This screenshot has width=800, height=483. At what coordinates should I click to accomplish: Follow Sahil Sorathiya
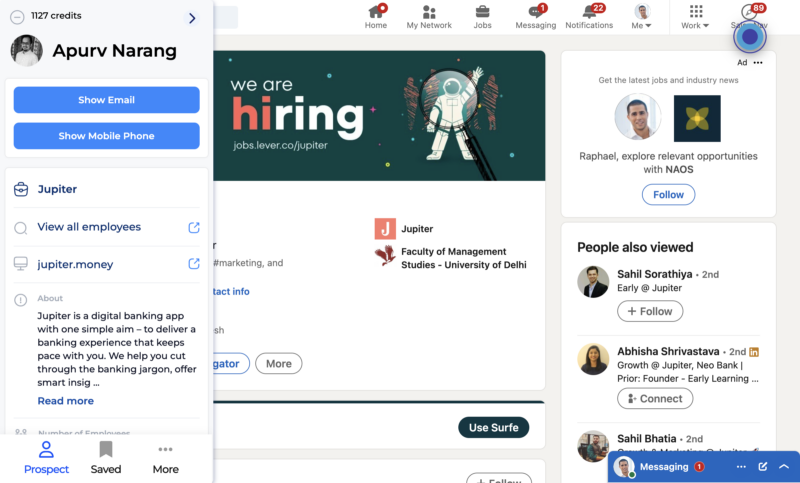coord(650,311)
